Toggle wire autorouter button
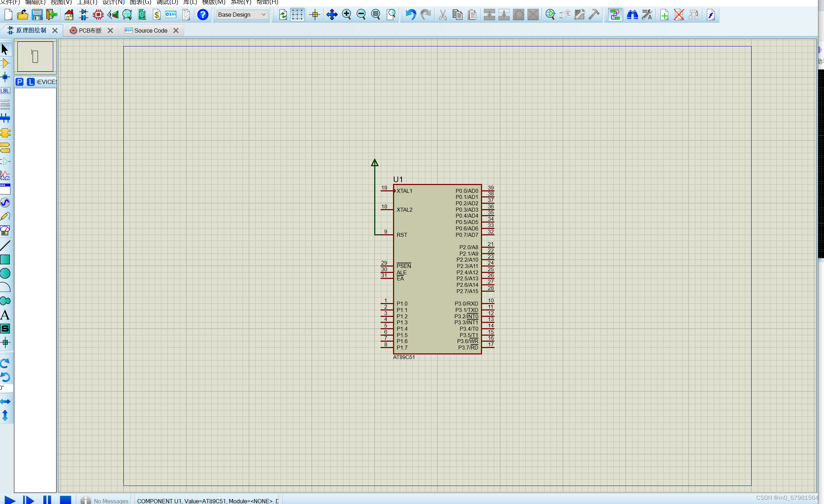 615,15
